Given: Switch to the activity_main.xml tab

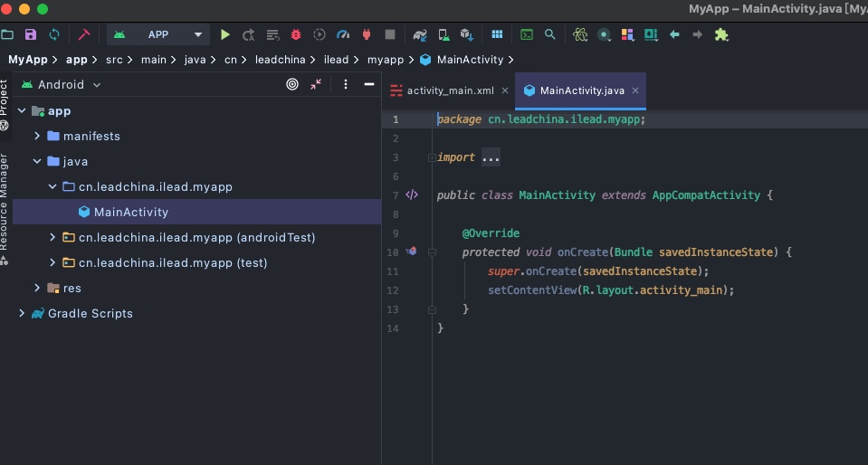Looking at the screenshot, I should pyautogui.click(x=449, y=90).
